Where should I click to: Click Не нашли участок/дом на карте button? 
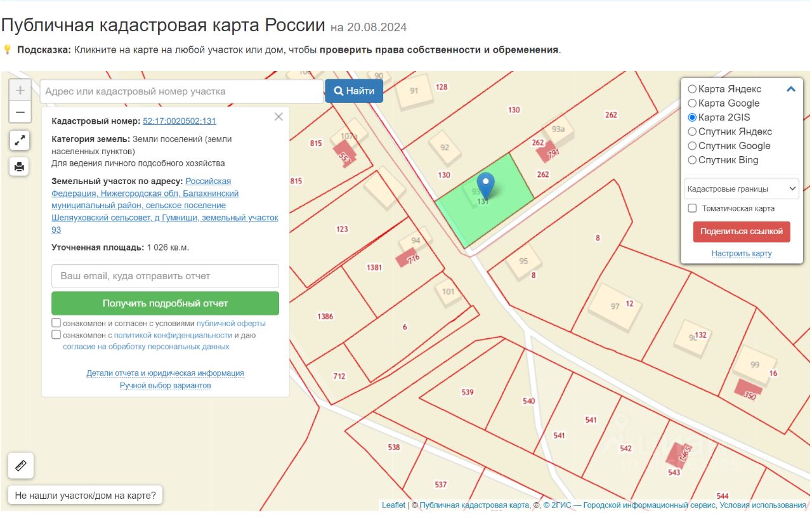85,495
